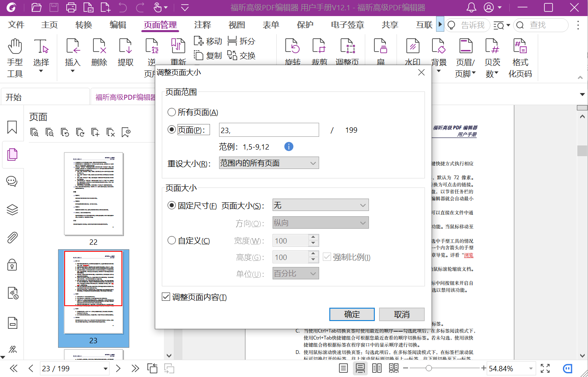Viewport: 588px width, 377px height.
Task: Switch to the 主页 ribbon tab
Action: [50, 25]
